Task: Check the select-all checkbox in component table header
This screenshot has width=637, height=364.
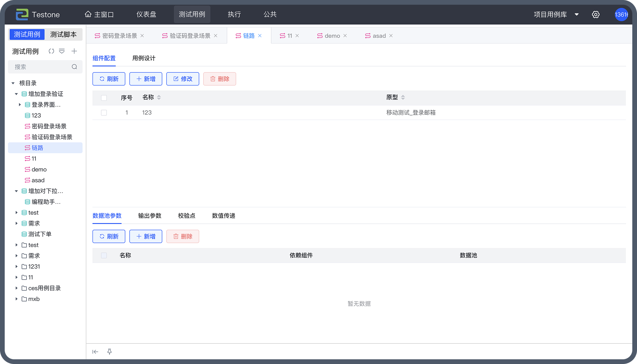Action: tap(104, 98)
